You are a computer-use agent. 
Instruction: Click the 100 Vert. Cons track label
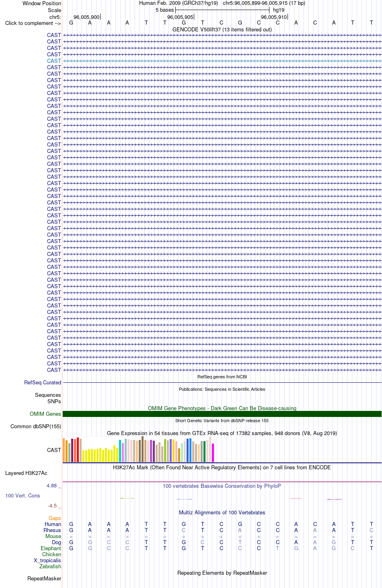coord(23,496)
